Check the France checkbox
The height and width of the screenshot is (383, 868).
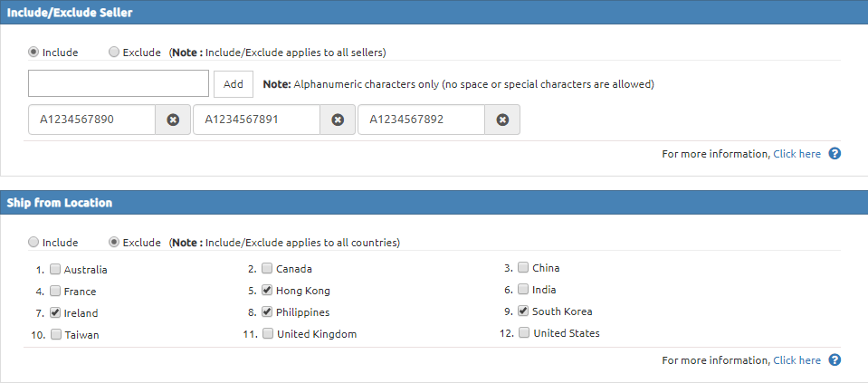(x=55, y=291)
